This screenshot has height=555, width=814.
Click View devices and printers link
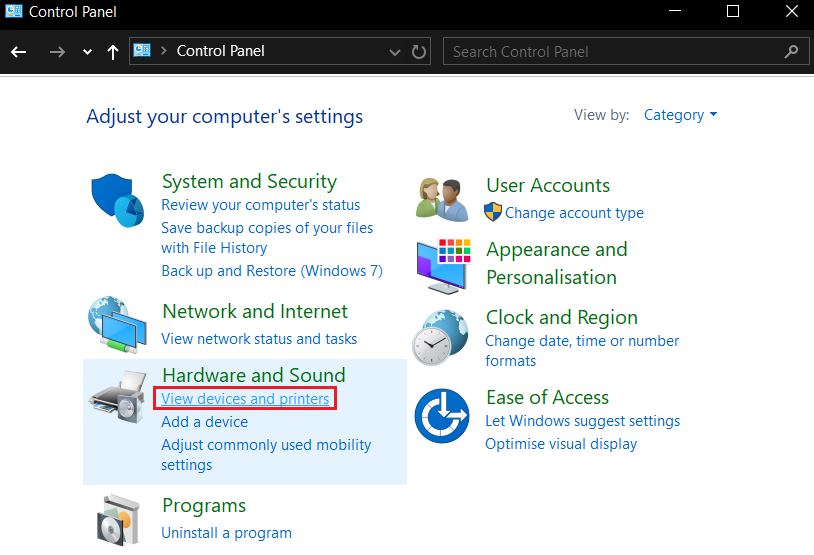point(245,398)
